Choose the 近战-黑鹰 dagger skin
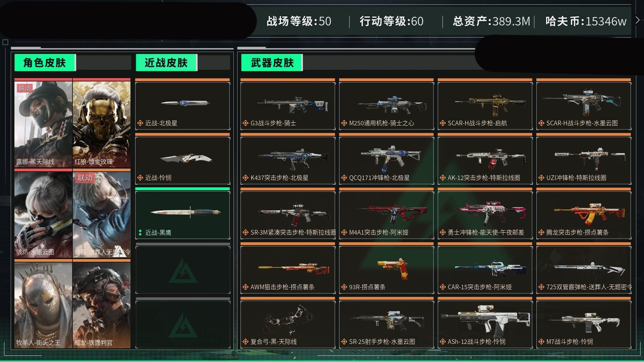The width and height of the screenshot is (644, 362). click(183, 215)
